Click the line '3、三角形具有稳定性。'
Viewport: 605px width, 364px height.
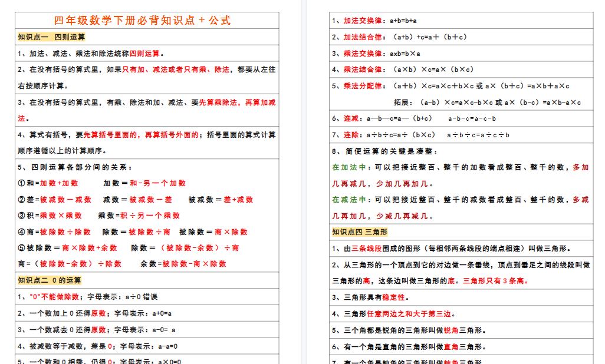(x=370, y=297)
